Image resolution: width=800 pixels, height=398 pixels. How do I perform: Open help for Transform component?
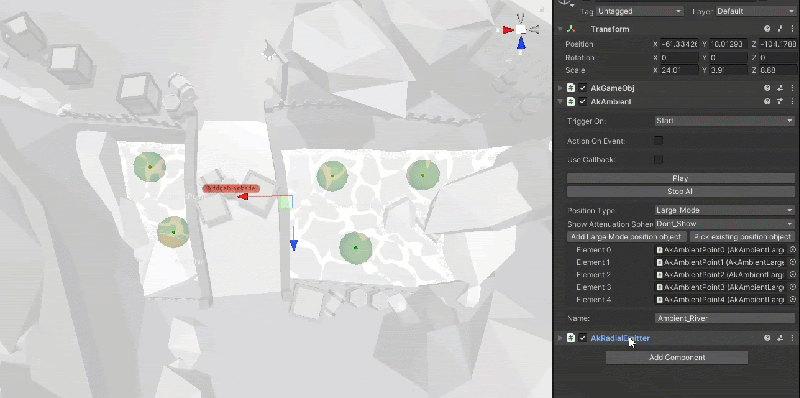(x=767, y=29)
